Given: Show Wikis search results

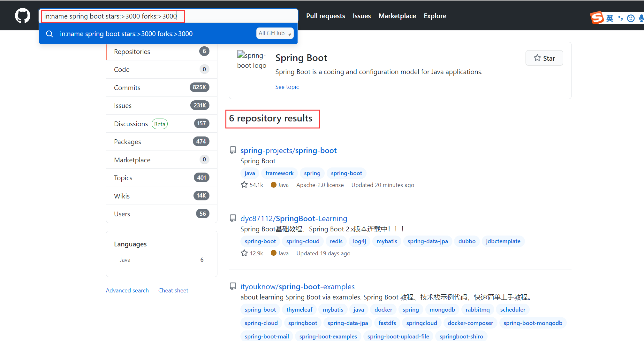Looking at the screenshot, I should click(162, 196).
